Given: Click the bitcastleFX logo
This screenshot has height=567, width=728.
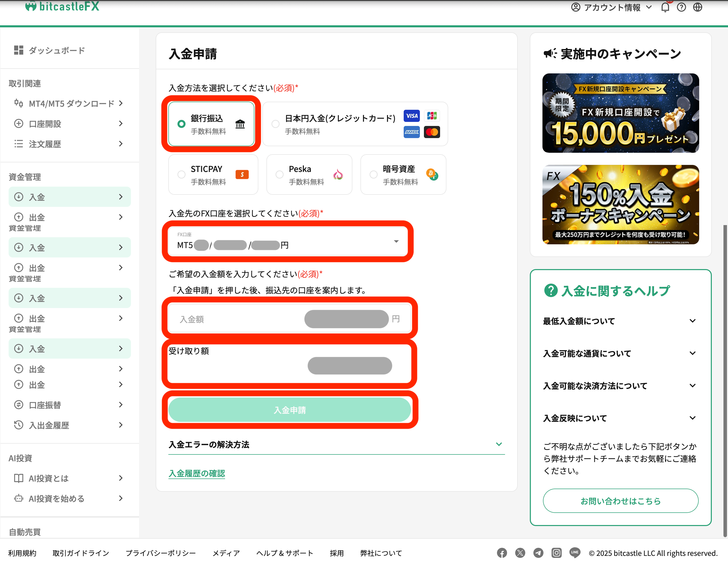Looking at the screenshot, I should pyautogui.click(x=62, y=6).
